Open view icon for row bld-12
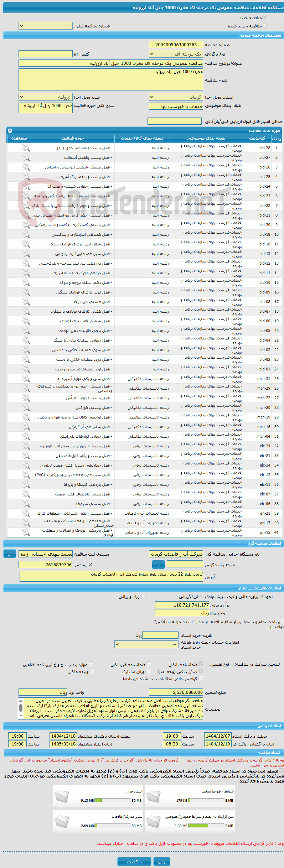This screenshot has height=868, width=284. (26, 263)
